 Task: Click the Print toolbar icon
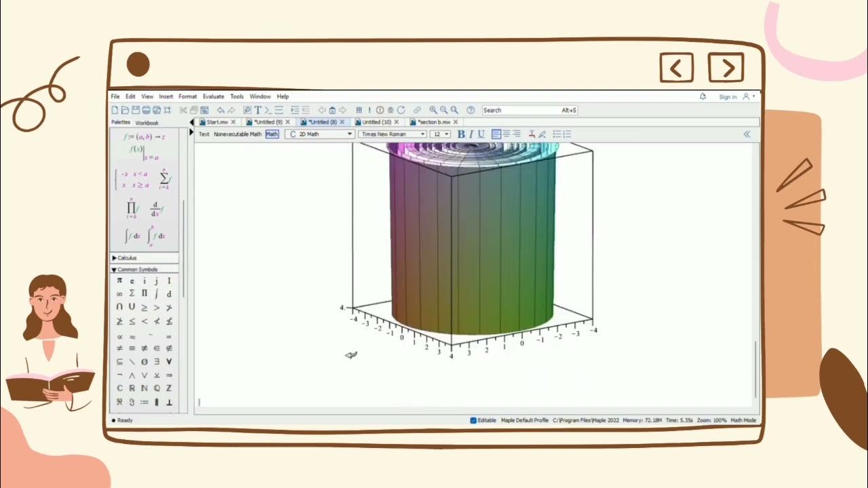pyautogui.click(x=146, y=110)
